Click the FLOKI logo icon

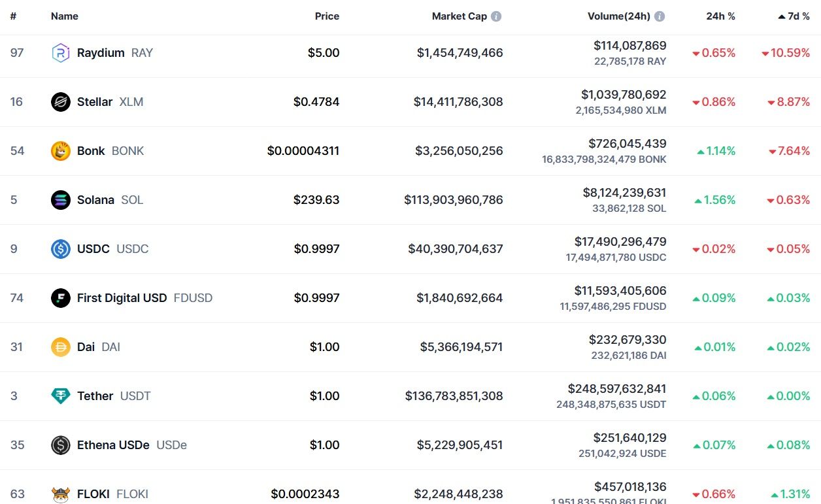pyautogui.click(x=61, y=494)
